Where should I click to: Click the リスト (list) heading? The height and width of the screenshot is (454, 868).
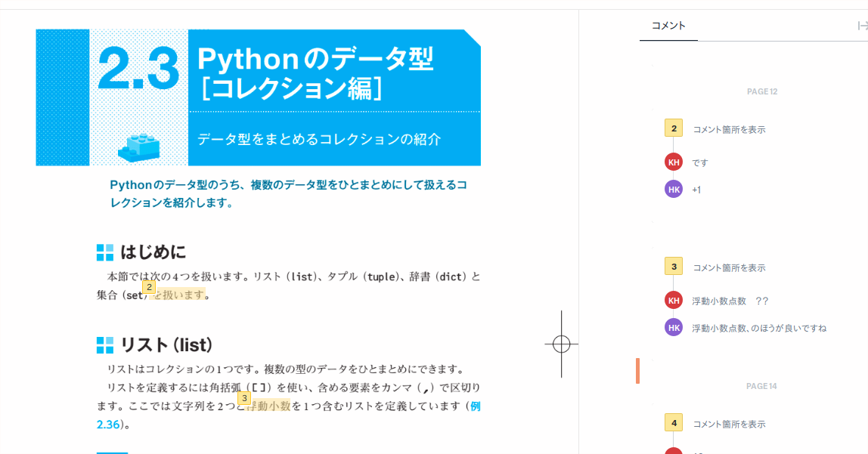pyautogui.click(x=166, y=345)
